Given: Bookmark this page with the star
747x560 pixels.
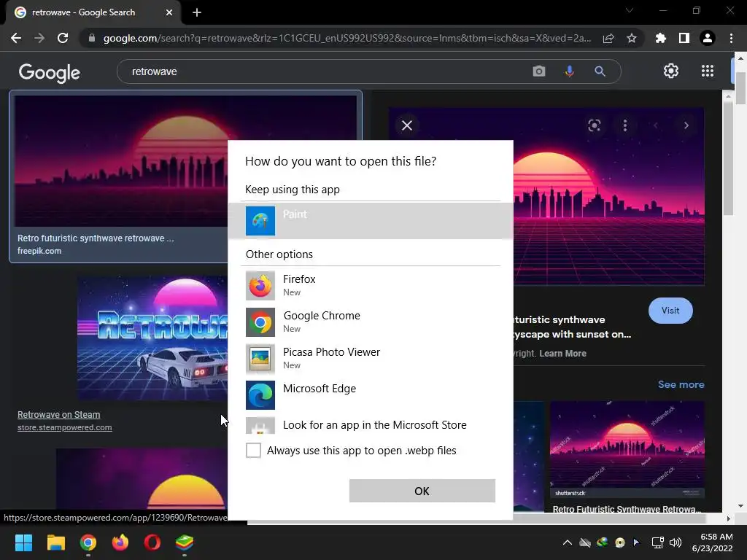Looking at the screenshot, I should pos(632,38).
